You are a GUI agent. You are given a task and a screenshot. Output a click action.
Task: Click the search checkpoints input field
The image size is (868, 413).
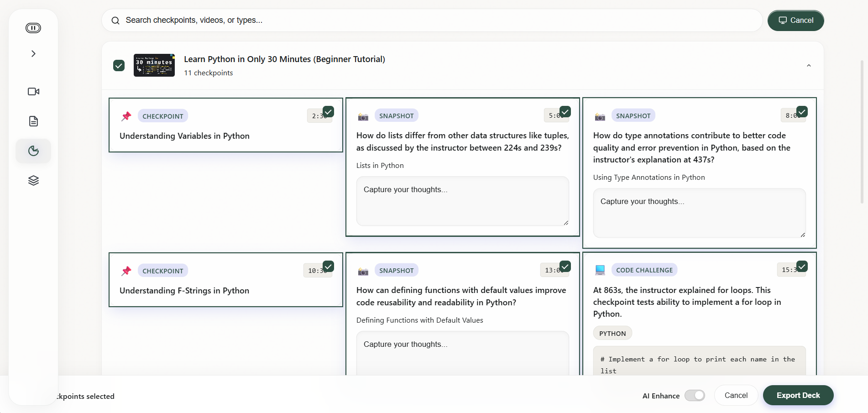[x=431, y=21]
